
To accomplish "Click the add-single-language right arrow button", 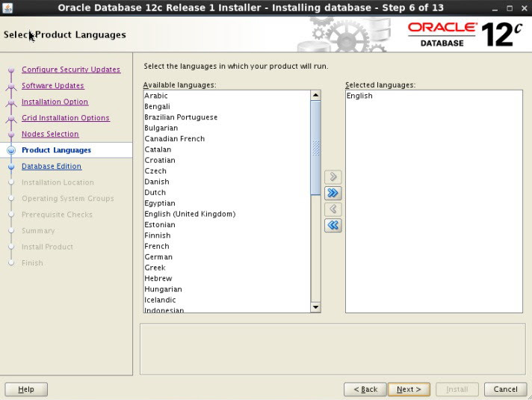I will tap(332, 177).
